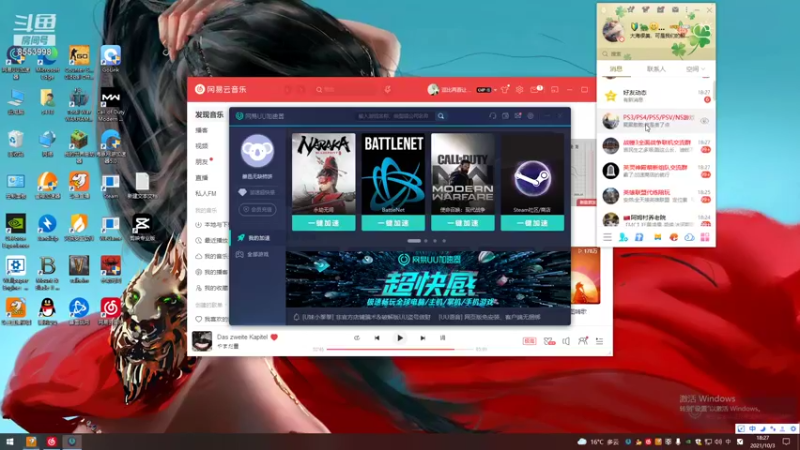Click 一键加速 under Call of Duty Modern Warfare
Image resolution: width=800 pixels, height=450 pixels.
463,223
